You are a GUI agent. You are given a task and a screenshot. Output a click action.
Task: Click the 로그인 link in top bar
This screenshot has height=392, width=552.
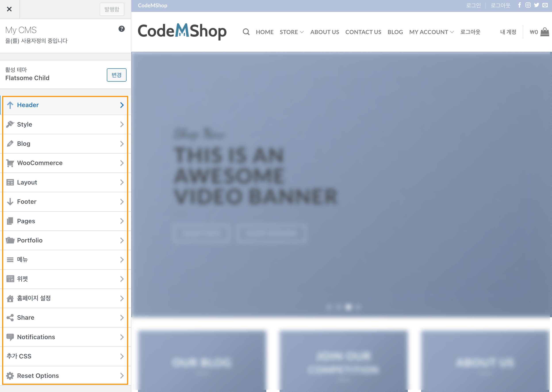pyautogui.click(x=473, y=5)
